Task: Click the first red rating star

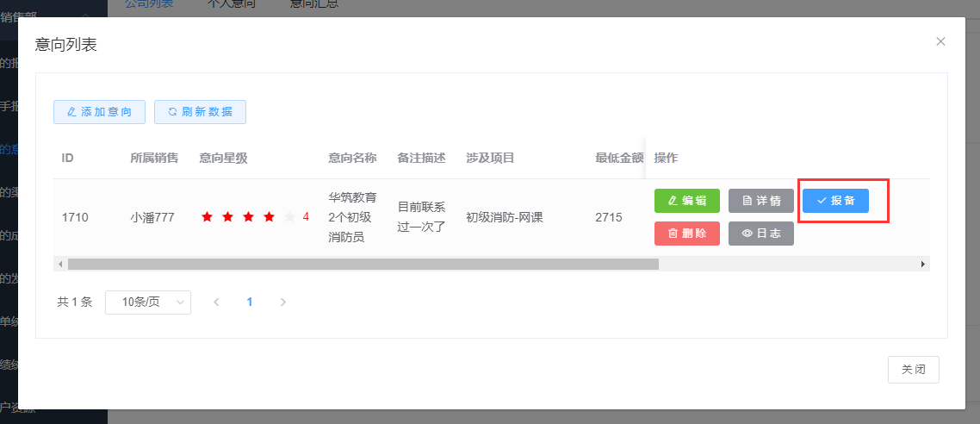Action: (207, 217)
